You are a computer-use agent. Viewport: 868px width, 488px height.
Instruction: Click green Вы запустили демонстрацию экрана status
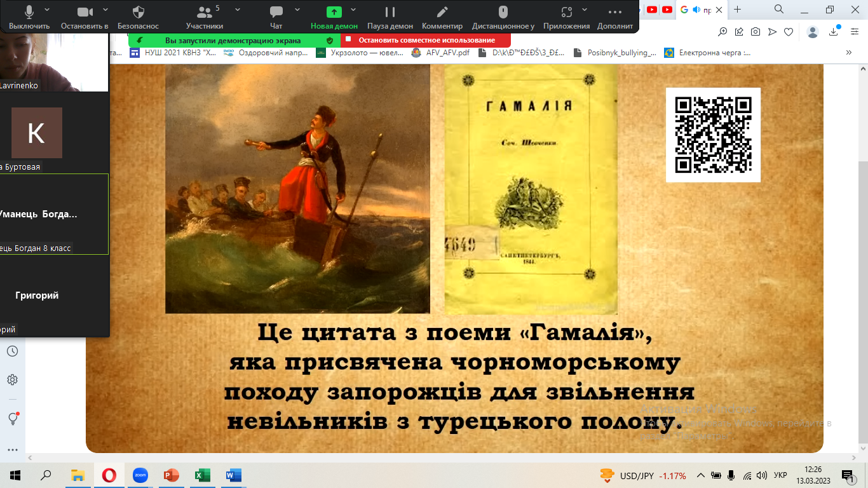point(233,40)
